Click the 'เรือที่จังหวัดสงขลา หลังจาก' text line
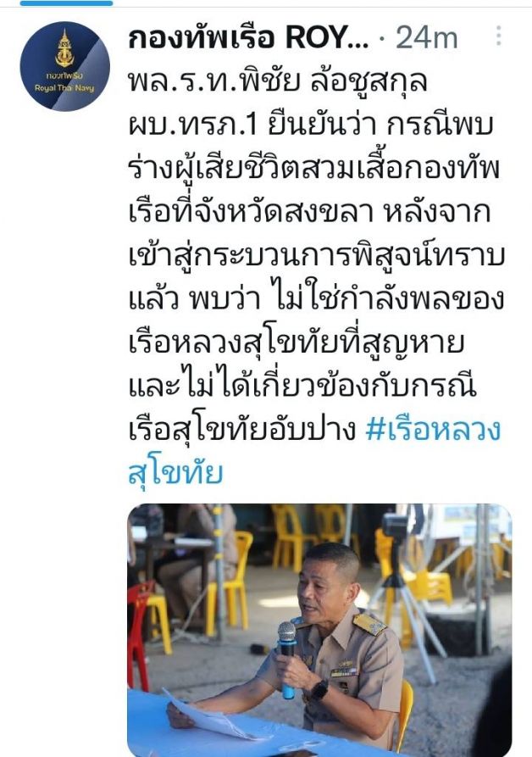 pyautogui.click(x=310, y=212)
